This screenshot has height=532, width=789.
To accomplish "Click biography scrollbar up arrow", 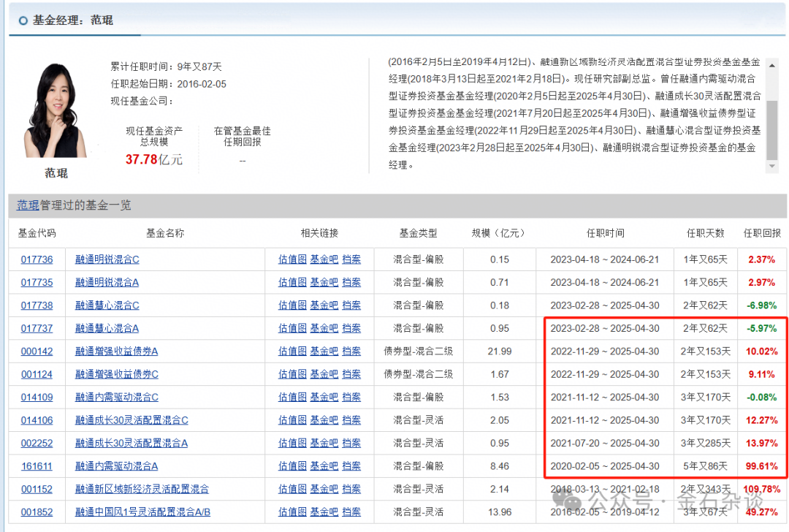I will coord(772,66).
